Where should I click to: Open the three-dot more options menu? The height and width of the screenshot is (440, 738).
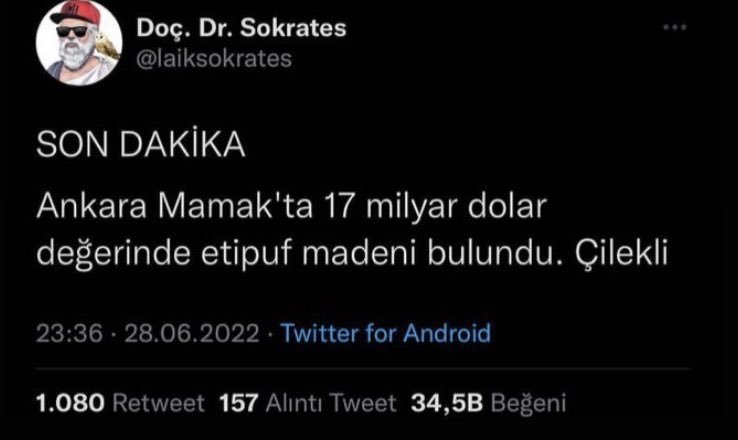click(x=675, y=27)
